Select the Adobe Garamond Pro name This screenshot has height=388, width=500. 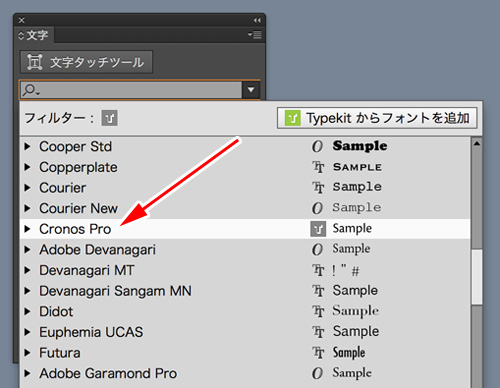pyautogui.click(x=108, y=373)
